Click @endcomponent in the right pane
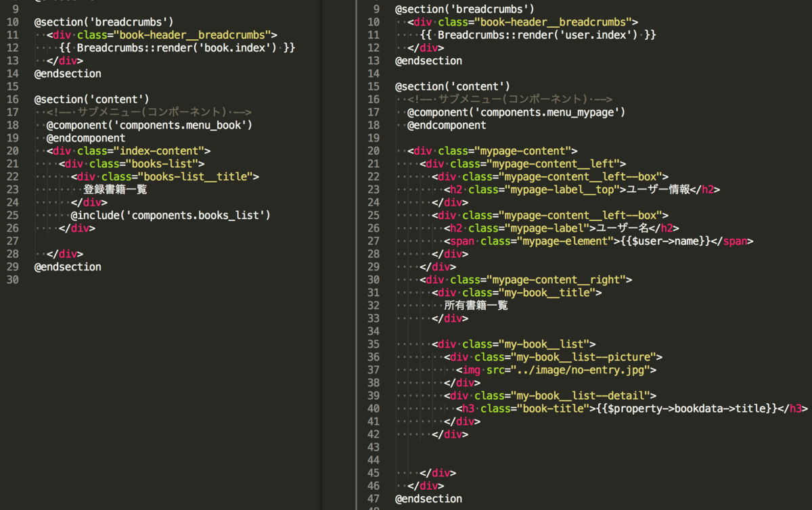 tap(447, 125)
